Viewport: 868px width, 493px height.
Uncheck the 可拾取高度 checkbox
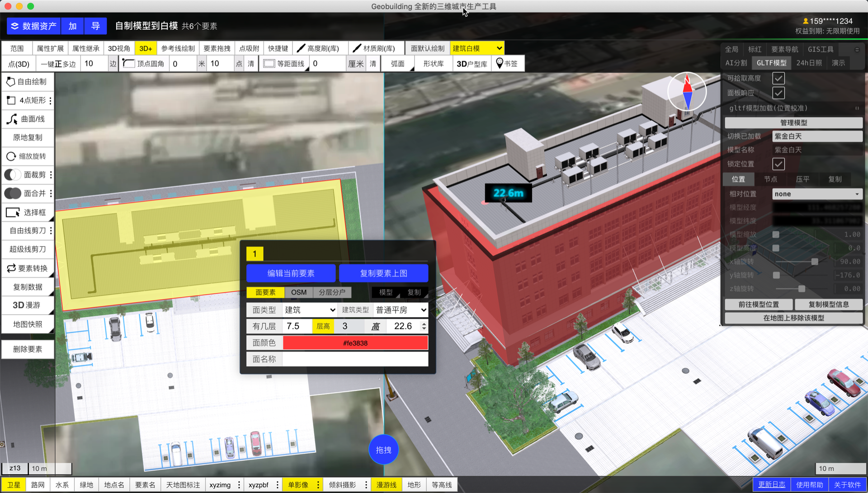(778, 78)
